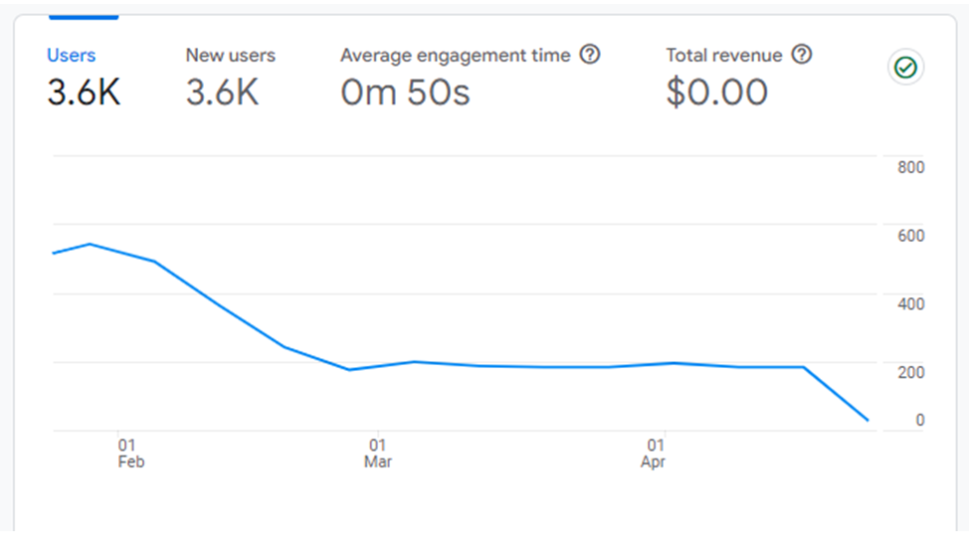Click the $0.00 revenue value
Image resolution: width=969 pixels, height=560 pixels.
click(717, 93)
